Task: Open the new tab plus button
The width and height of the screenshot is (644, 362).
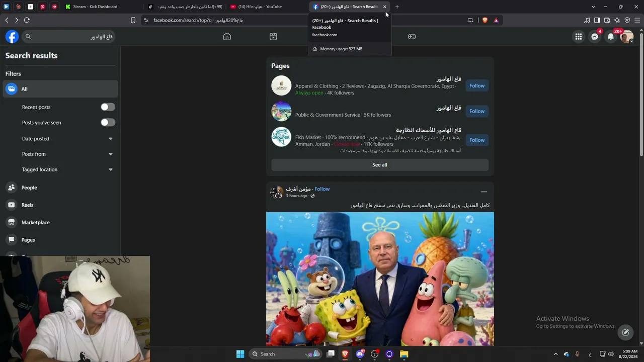Action: 397,7
